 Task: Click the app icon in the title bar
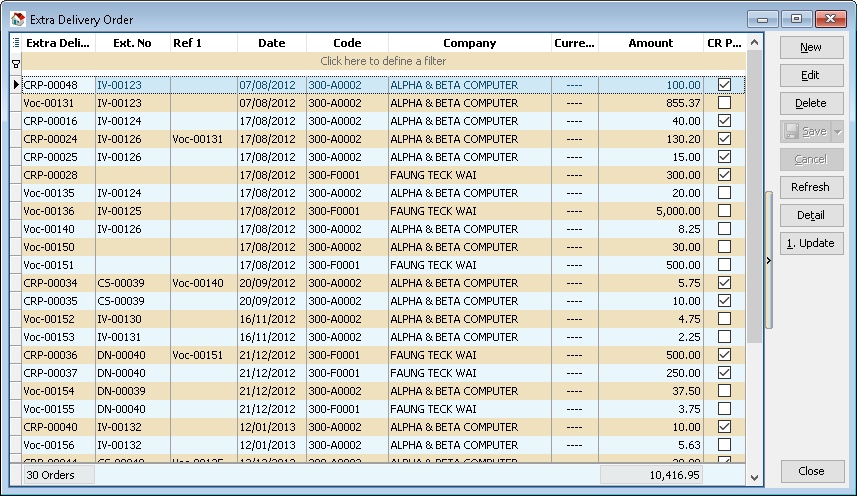click(x=17, y=19)
